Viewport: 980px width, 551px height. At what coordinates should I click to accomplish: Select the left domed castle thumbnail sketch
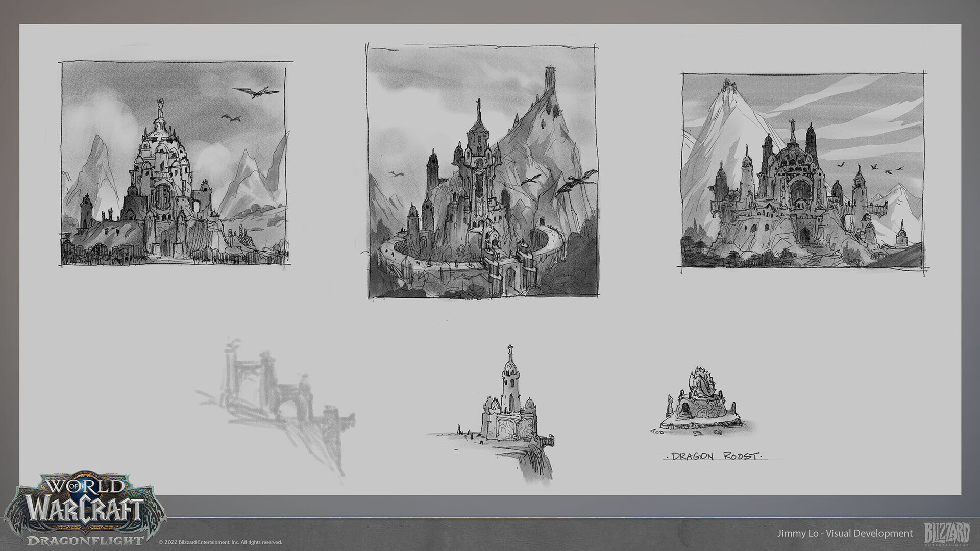point(175,163)
